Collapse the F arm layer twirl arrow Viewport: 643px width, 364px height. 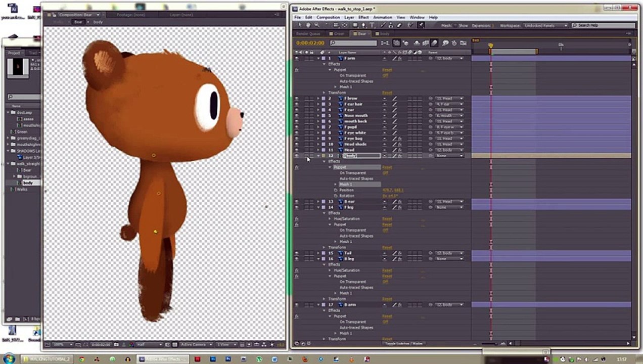[x=318, y=58]
